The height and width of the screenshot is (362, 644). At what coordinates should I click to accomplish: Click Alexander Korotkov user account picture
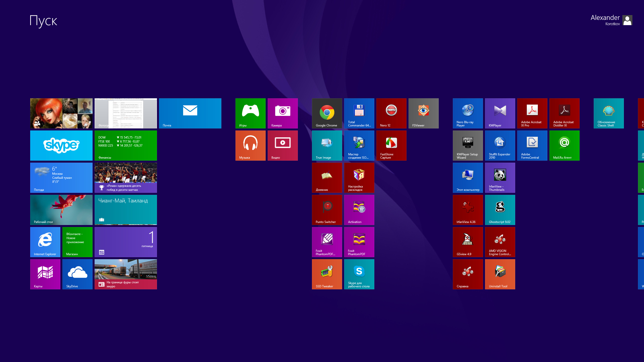(x=627, y=20)
